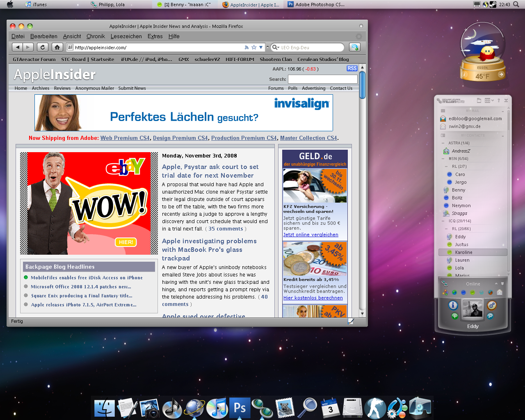Open Trillian preferences gears icon
This screenshot has height=420, width=525.
tap(491, 305)
